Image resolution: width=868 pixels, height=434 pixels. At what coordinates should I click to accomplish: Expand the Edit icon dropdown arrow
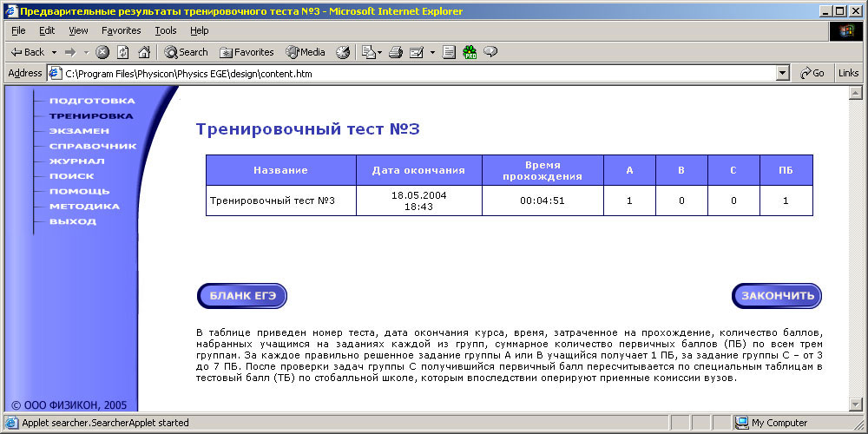(432, 52)
